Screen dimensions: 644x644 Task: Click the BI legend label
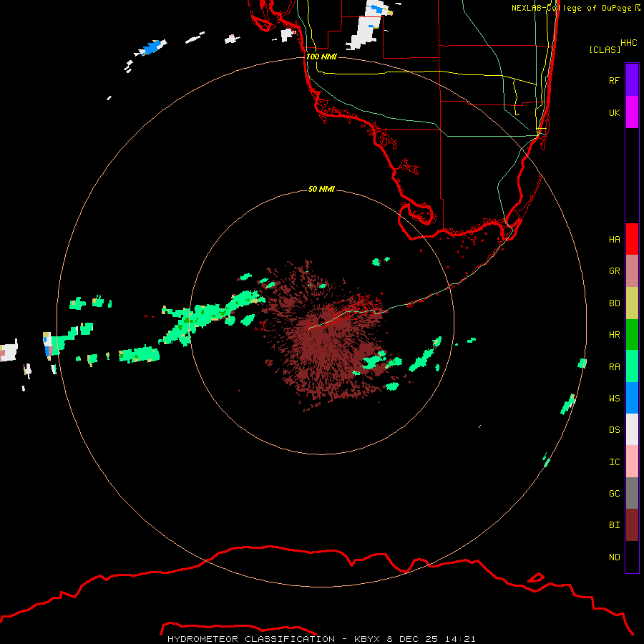point(614,525)
